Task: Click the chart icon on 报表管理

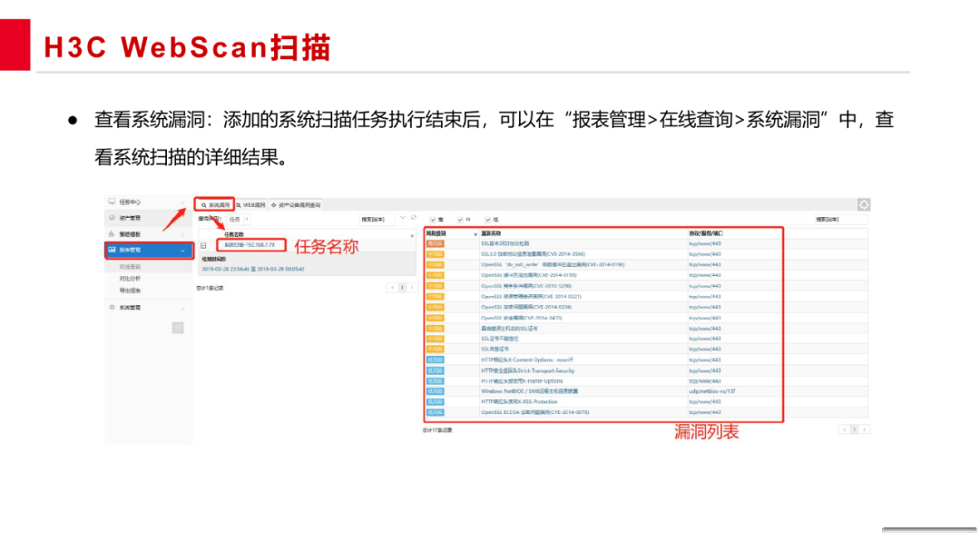Action: tap(112, 250)
